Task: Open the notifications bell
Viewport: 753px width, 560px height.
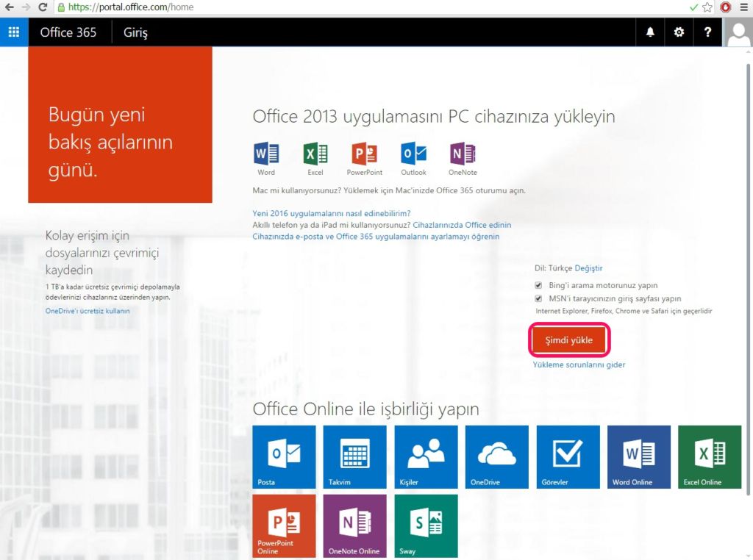Action: (650, 32)
